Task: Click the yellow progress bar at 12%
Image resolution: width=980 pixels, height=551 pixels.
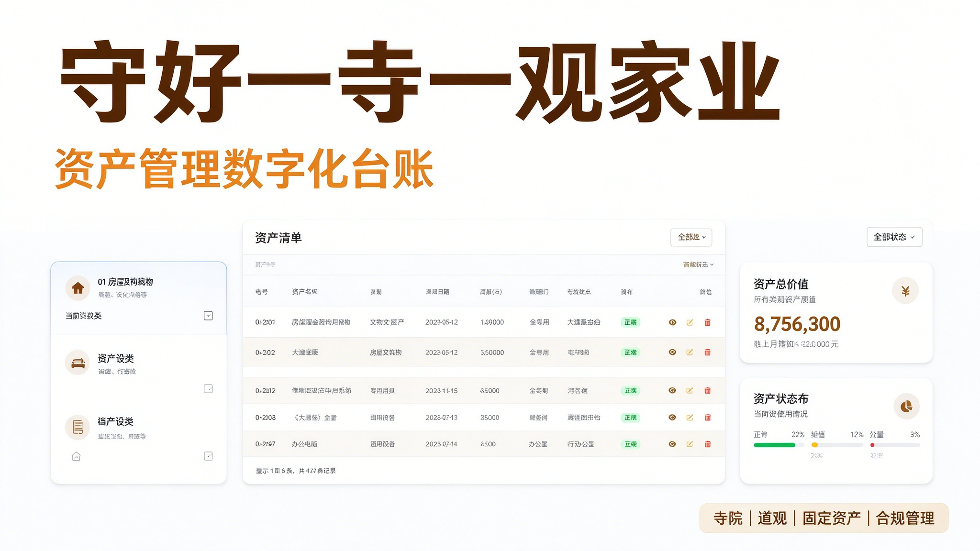Action: [x=837, y=445]
